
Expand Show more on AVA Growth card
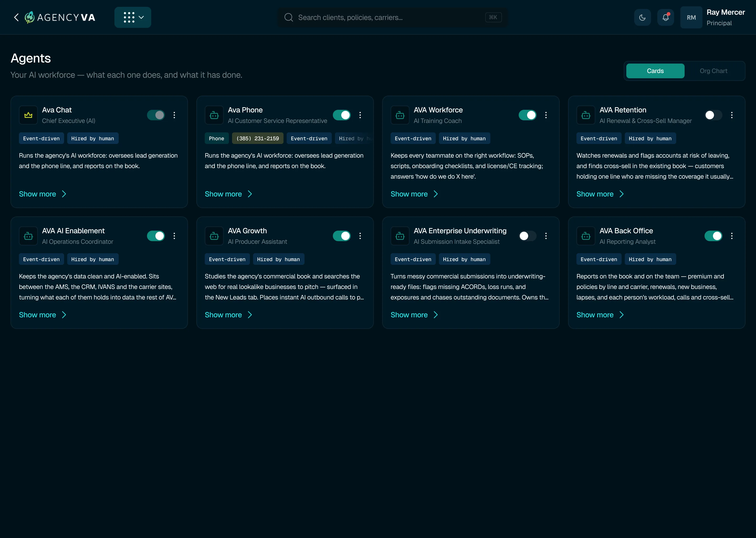pos(228,315)
